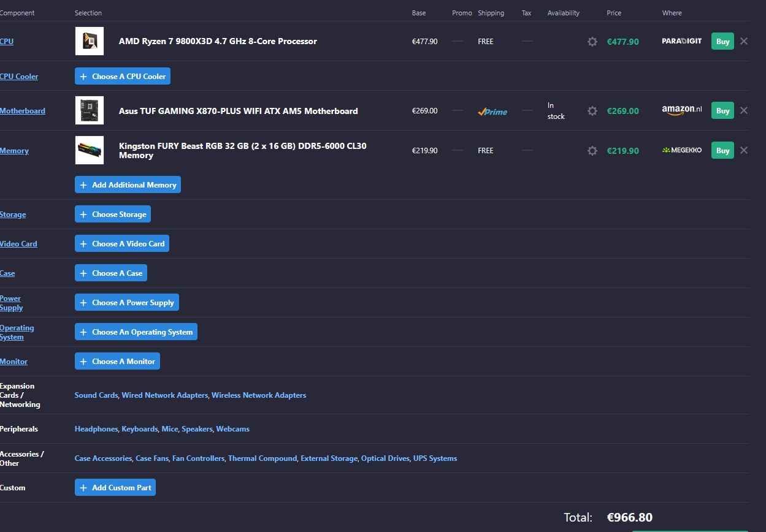Click the green €219.90 memory price

click(622, 151)
